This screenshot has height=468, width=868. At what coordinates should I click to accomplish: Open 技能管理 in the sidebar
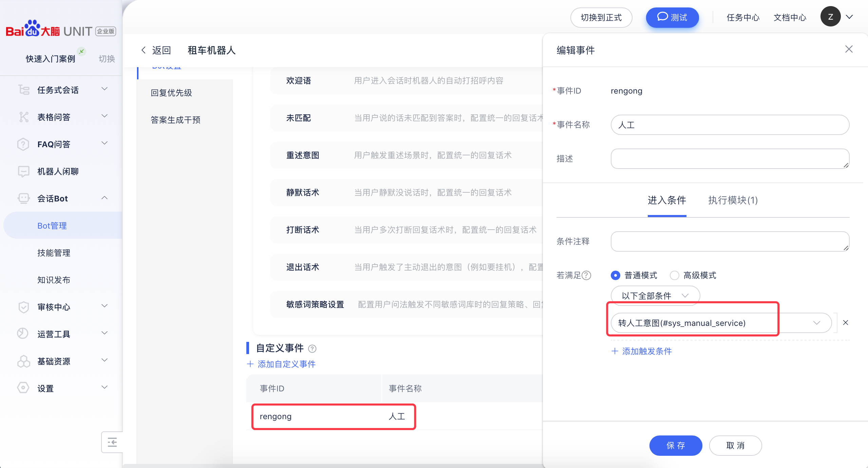[54, 253]
